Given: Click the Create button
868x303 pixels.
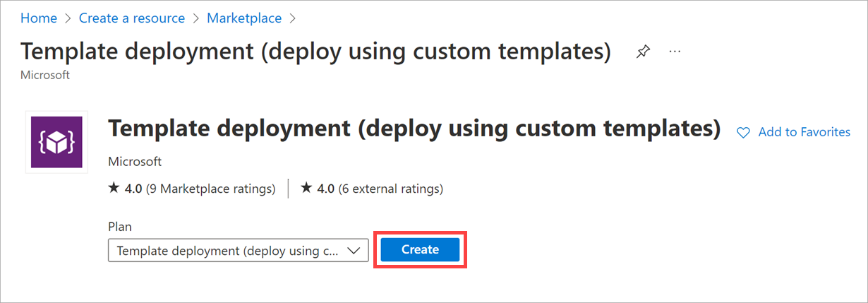Looking at the screenshot, I should (x=421, y=249).
